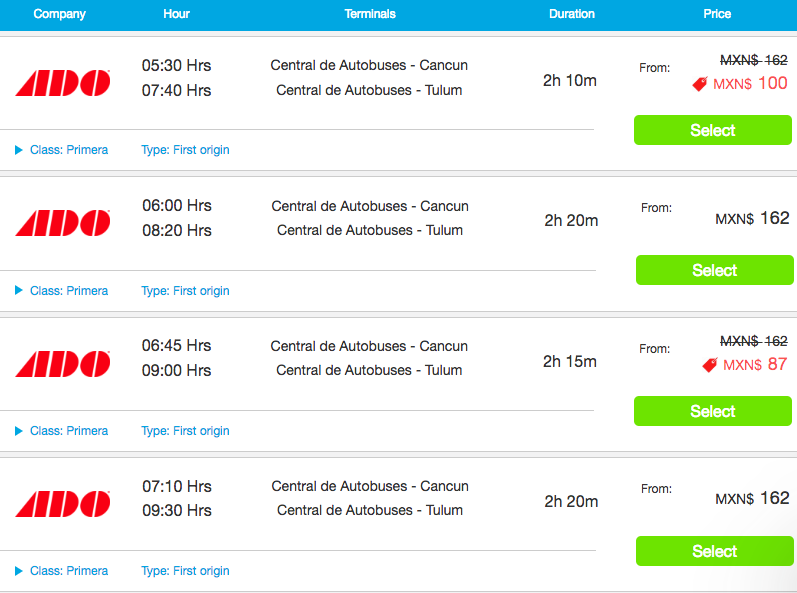Click the ADO logo for the 06:00 departure
Screen dimensions: 797x593
[63, 223]
